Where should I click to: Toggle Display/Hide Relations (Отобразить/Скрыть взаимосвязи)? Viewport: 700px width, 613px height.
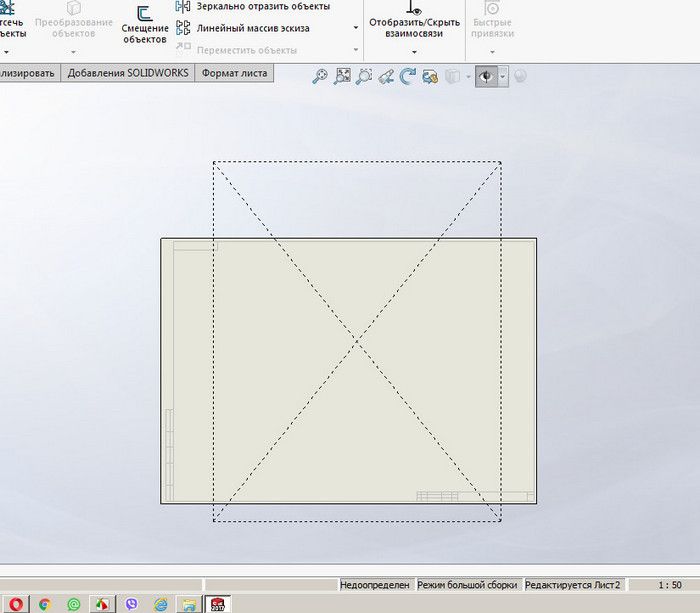tap(414, 22)
